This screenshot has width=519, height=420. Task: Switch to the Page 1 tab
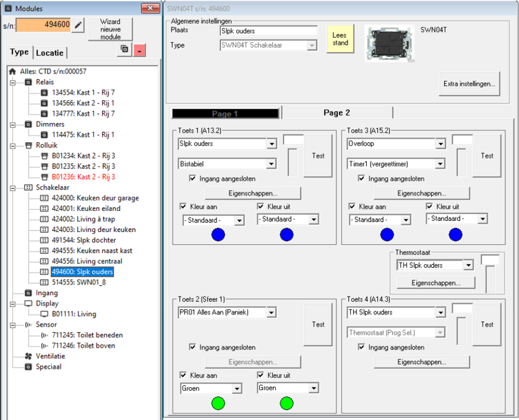225,113
